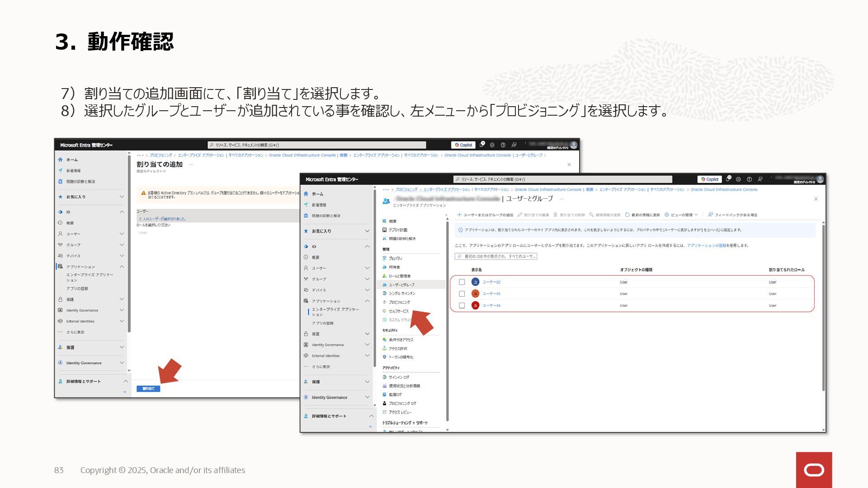Open デプロイ計画 in the app menu

coord(398,230)
